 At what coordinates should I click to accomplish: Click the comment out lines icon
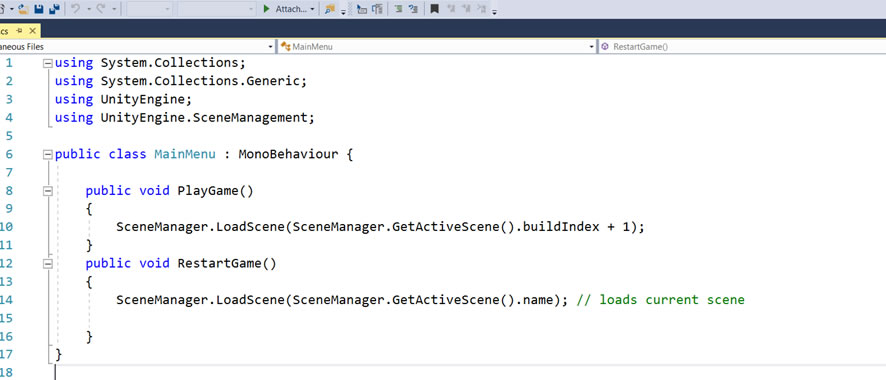tap(398, 9)
